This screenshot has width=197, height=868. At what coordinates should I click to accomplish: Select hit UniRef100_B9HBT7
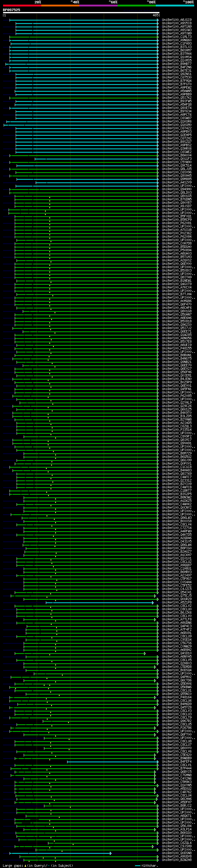tap(177, 64)
